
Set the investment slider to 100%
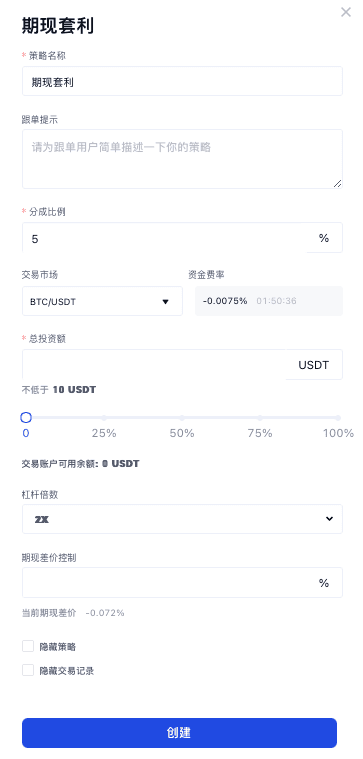pos(338,417)
